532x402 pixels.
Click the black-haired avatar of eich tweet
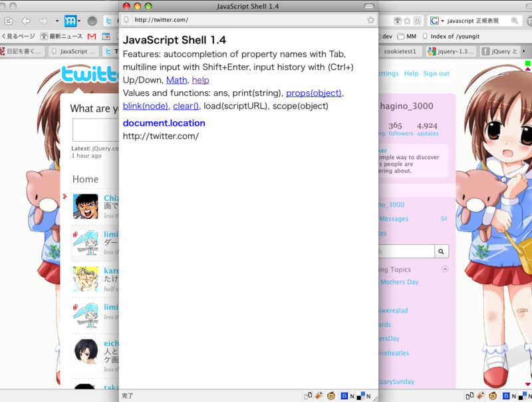(x=86, y=351)
